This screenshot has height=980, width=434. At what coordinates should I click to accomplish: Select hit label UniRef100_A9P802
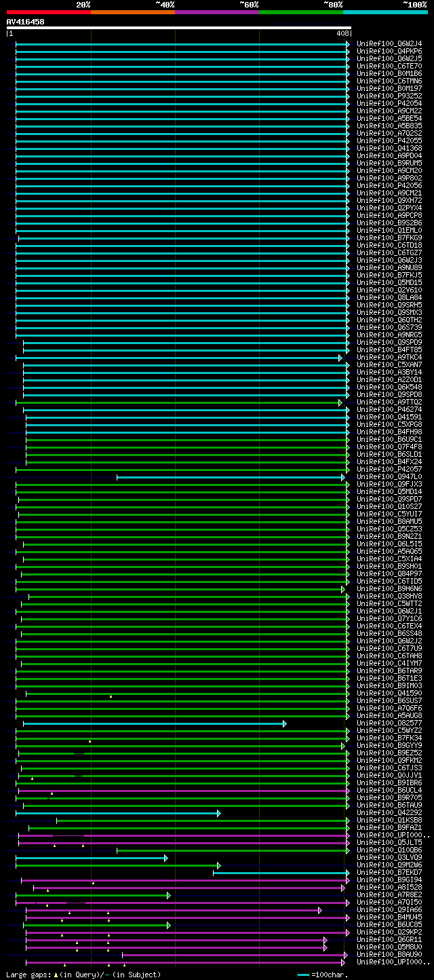tap(389, 178)
